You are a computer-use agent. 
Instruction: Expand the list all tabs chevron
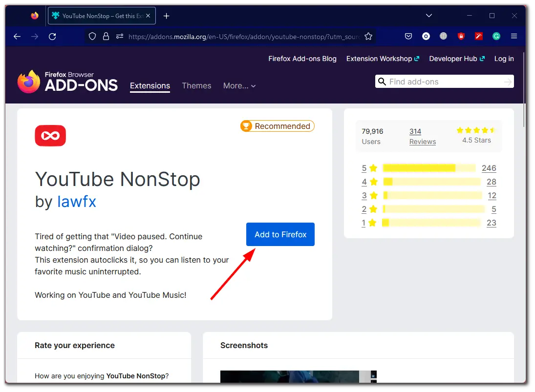[x=429, y=16]
